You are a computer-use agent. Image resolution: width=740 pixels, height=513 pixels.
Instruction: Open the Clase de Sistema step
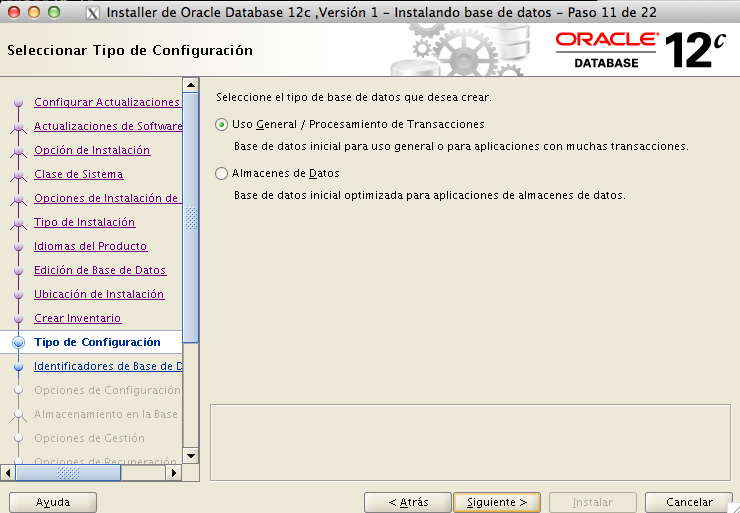(78, 174)
